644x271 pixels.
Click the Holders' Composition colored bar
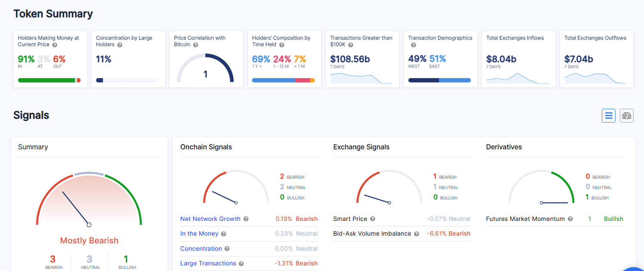pyautogui.click(x=284, y=80)
